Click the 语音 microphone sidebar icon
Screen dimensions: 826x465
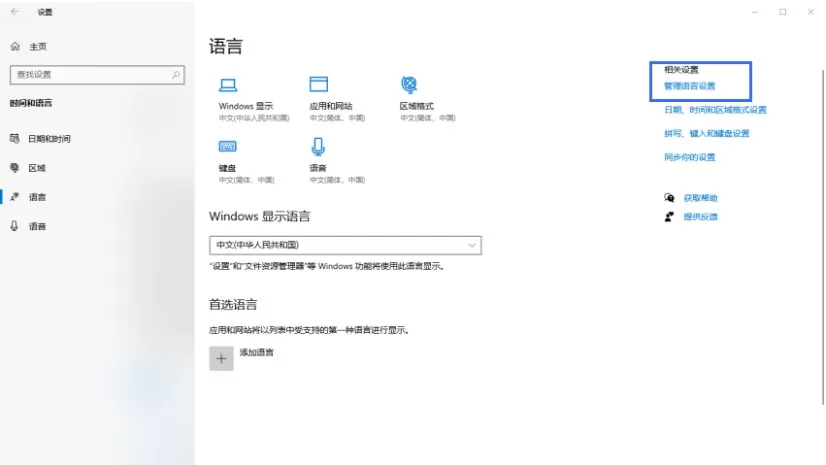point(15,226)
